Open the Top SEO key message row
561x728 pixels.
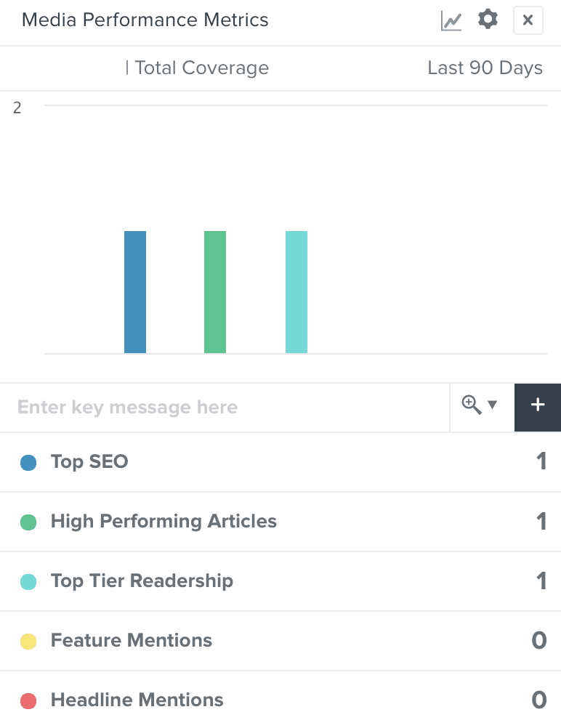click(x=280, y=462)
